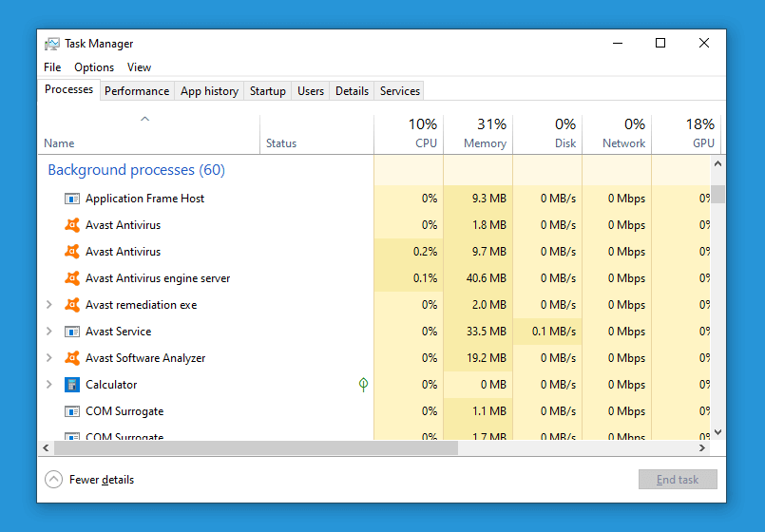
Task: Click the End task button
Action: tap(678, 480)
